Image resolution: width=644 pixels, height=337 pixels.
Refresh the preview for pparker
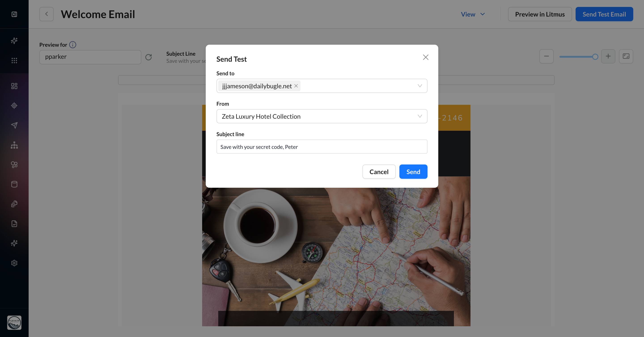148,57
